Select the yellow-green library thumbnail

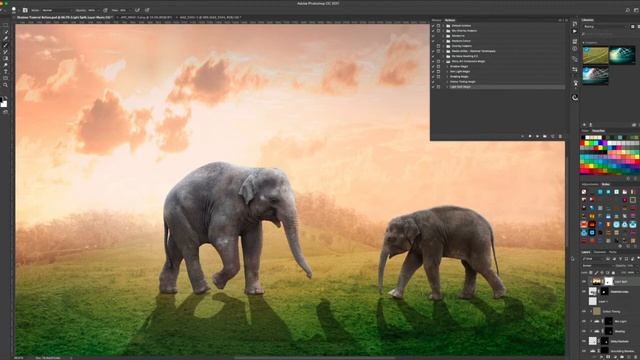pyautogui.click(x=596, y=56)
